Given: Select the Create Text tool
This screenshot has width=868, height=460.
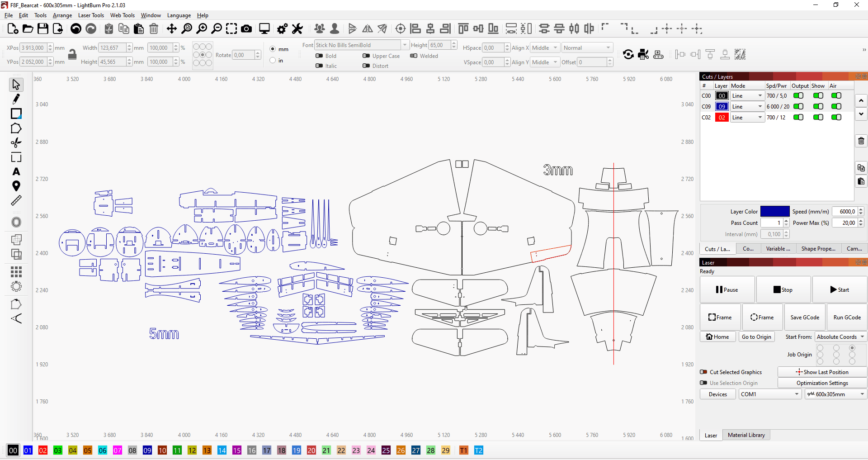Looking at the screenshot, I should pyautogui.click(x=16, y=172).
